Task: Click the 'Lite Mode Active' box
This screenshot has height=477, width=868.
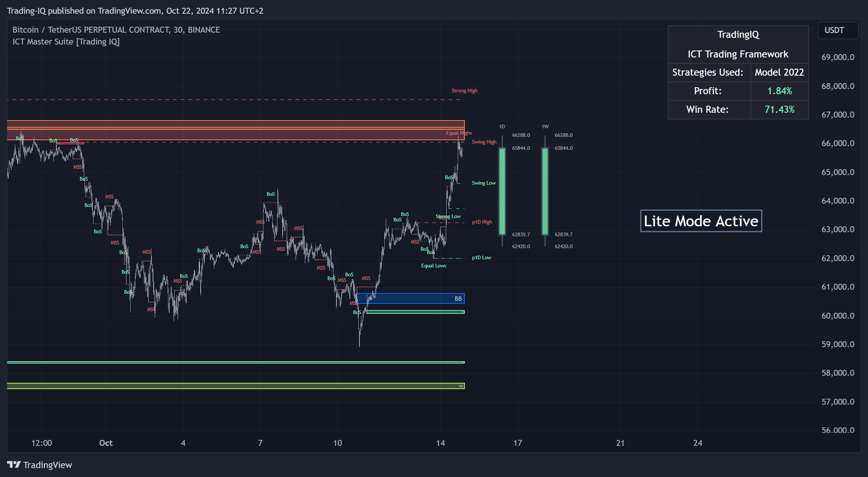Action: 701,221
